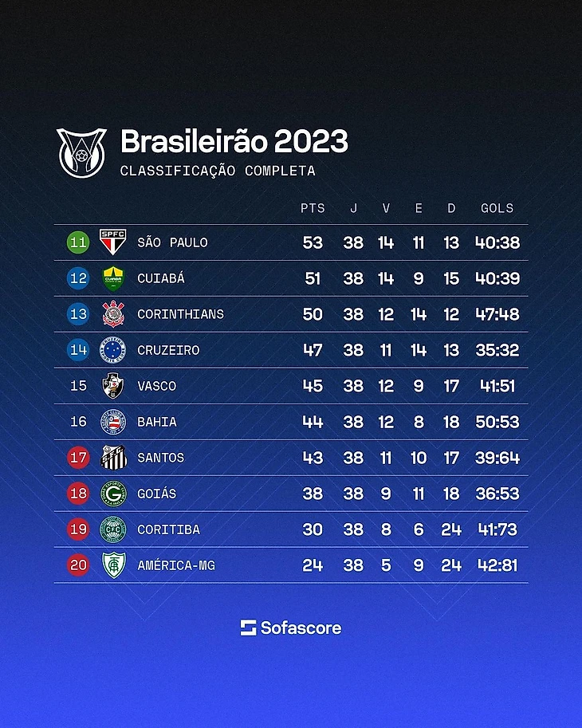582x728 pixels.
Task: Click the São Paulo club crest
Action: coord(113,242)
